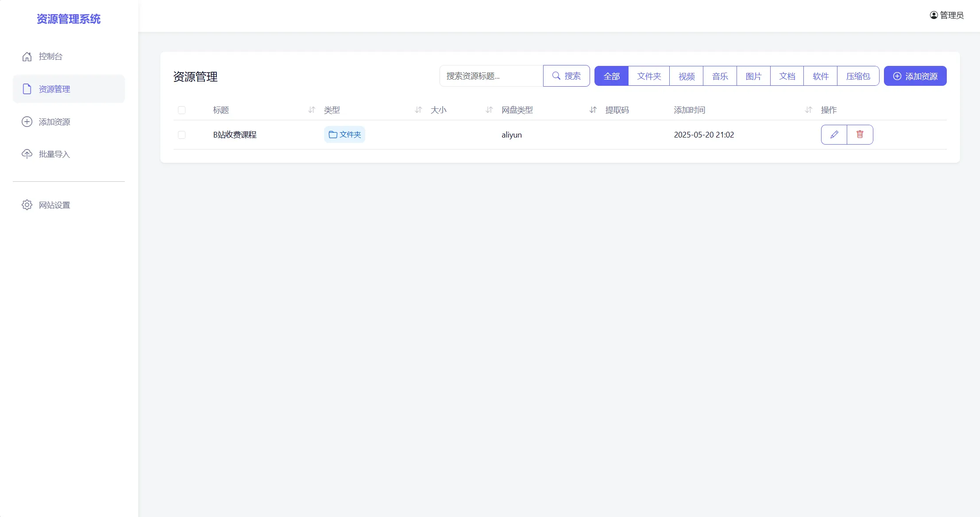Open the 控制台 home icon in sidebar

27,56
